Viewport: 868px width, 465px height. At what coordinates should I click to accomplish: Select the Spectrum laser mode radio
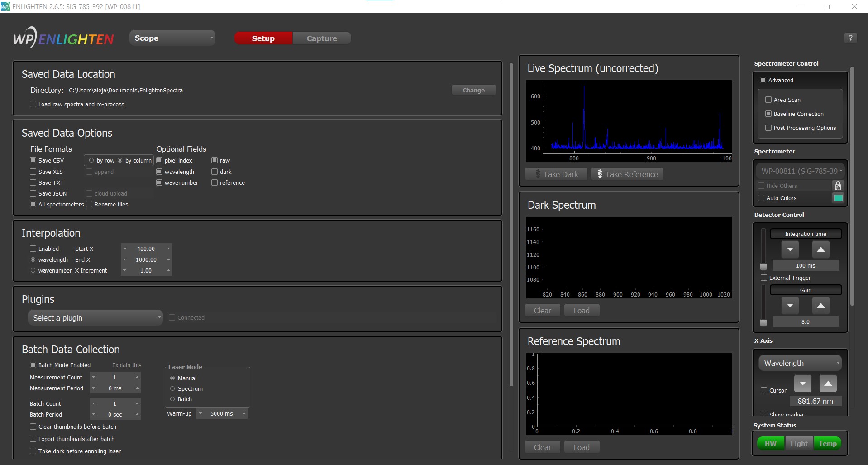172,388
